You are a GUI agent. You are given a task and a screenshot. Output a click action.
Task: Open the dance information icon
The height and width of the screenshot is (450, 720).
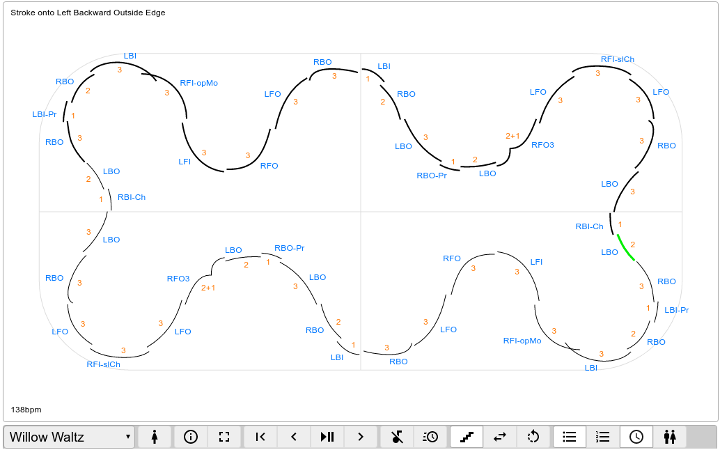(x=191, y=437)
